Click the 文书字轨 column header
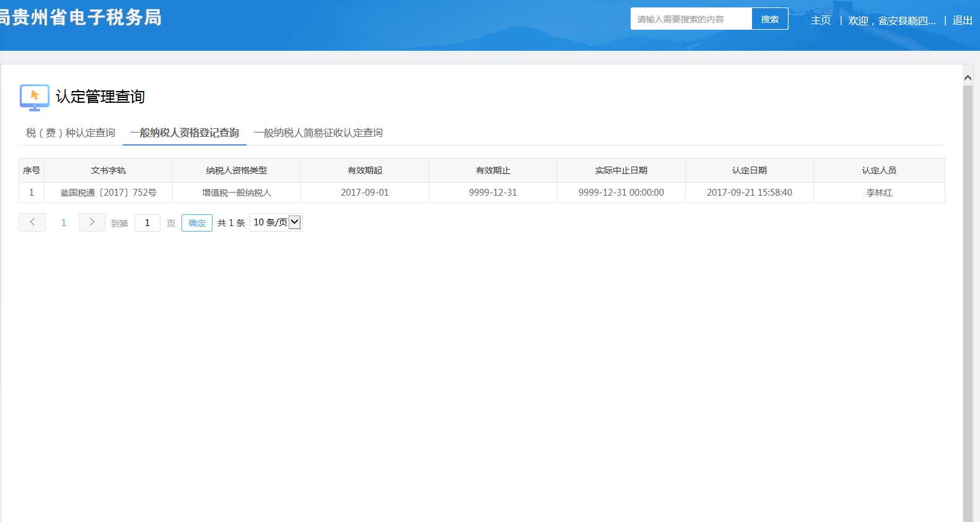Image resolution: width=980 pixels, height=522 pixels. point(108,170)
